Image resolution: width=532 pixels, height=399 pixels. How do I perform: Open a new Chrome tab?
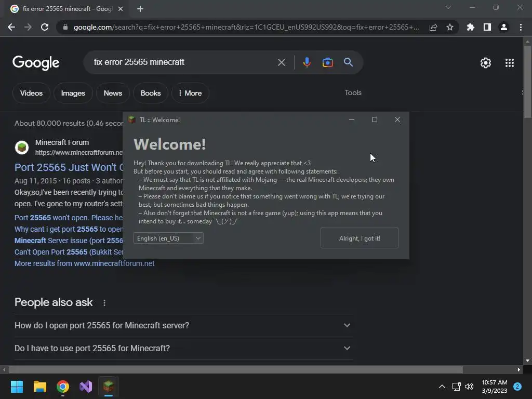(x=140, y=9)
